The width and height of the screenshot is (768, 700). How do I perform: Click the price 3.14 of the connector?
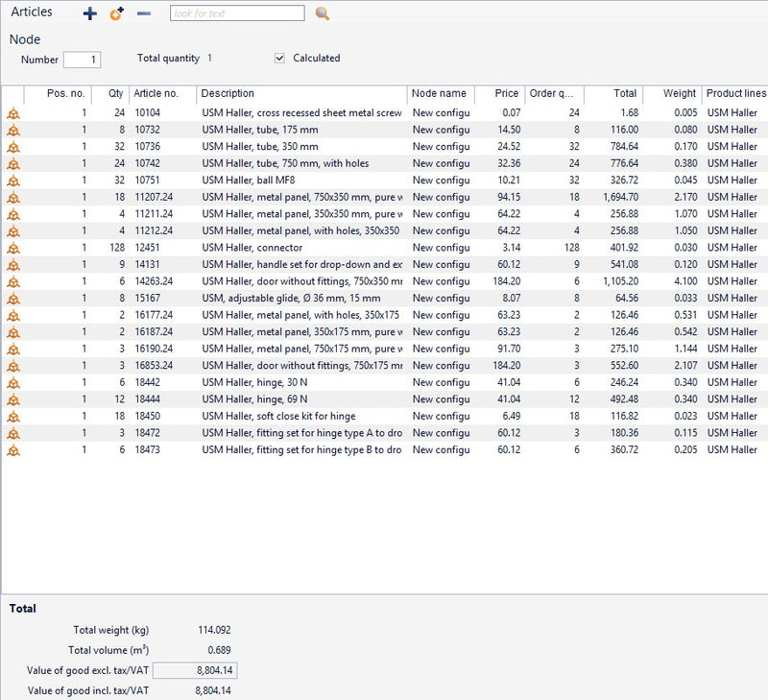point(512,248)
